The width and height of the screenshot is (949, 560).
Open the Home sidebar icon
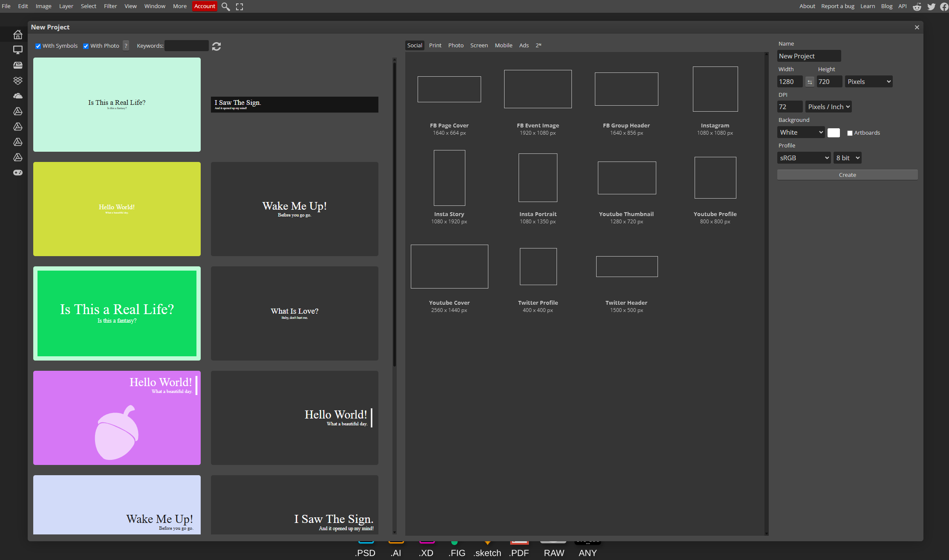17,35
